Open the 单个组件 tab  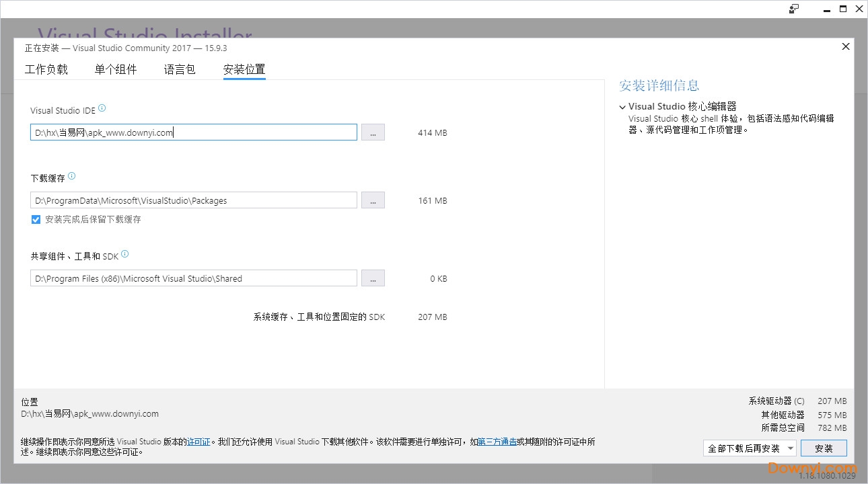pyautogui.click(x=116, y=69)
